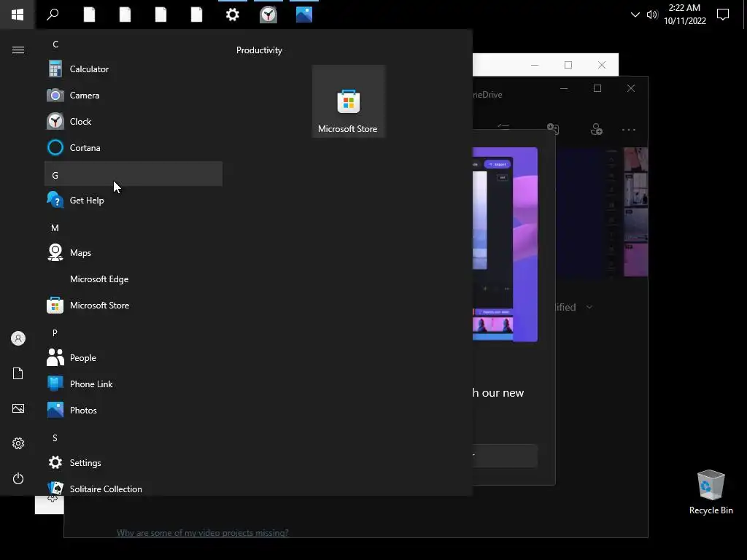Launch the People app

133,357
